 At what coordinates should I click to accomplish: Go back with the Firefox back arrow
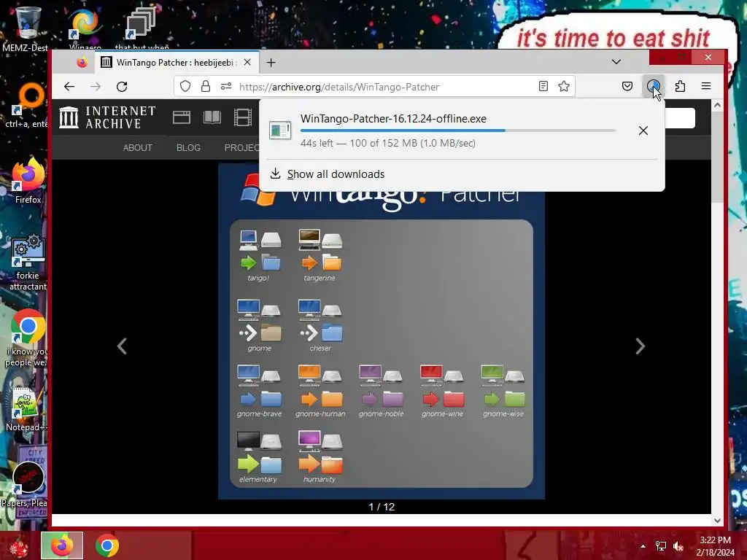pos(69,87)
